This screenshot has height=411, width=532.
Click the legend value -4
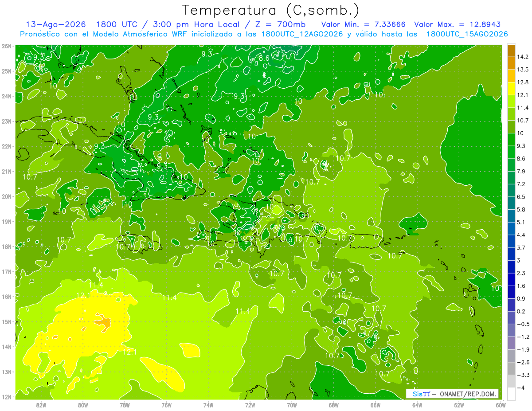[520, 388]
